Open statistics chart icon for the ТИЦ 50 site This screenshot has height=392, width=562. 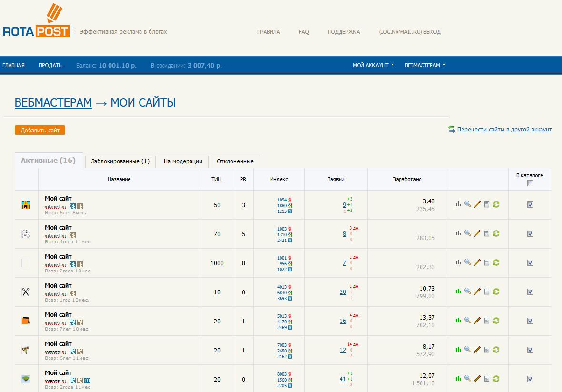pos(458,204)
